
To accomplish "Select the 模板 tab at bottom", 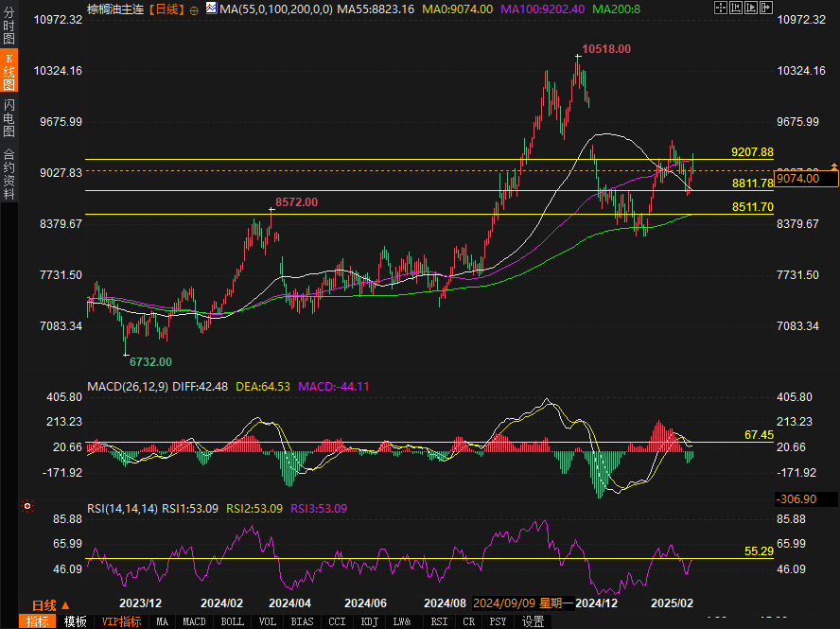I will pyautogui.click(x=75, y=621).
